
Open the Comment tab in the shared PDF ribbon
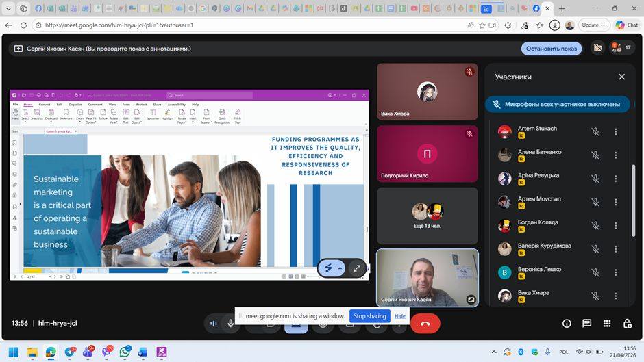(95, 105)
